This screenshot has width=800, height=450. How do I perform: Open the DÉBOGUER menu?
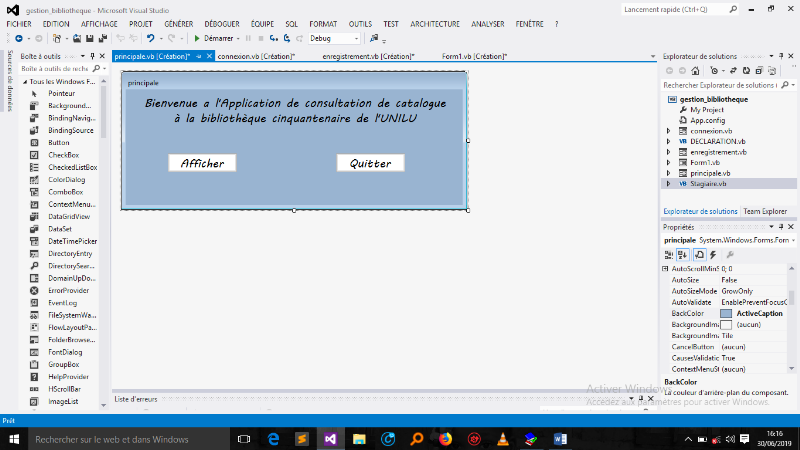click(x=222, y=24)
